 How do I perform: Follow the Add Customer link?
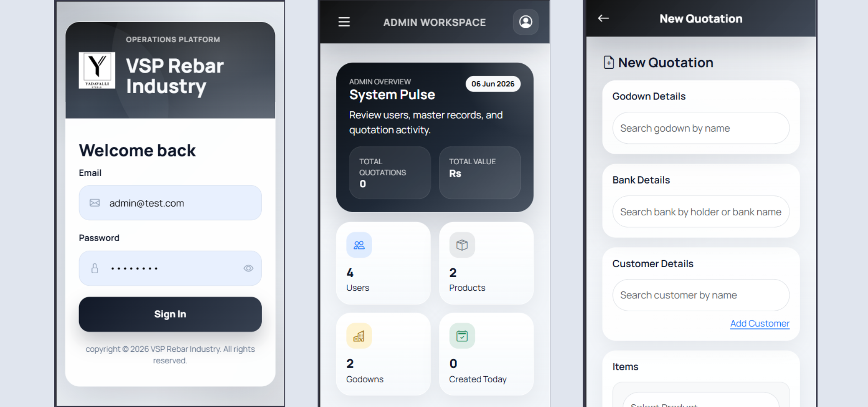click(x=759, y=324)
